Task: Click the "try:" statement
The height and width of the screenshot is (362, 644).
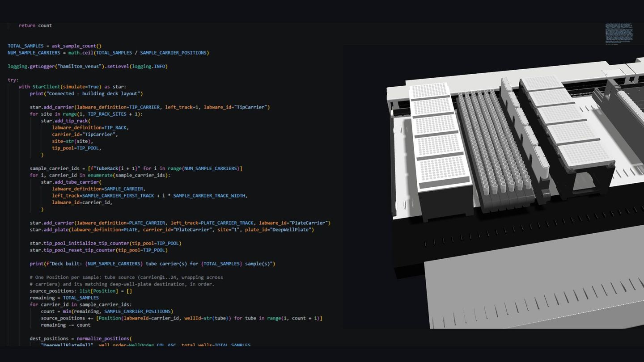Action: click(x=13, y=80)
